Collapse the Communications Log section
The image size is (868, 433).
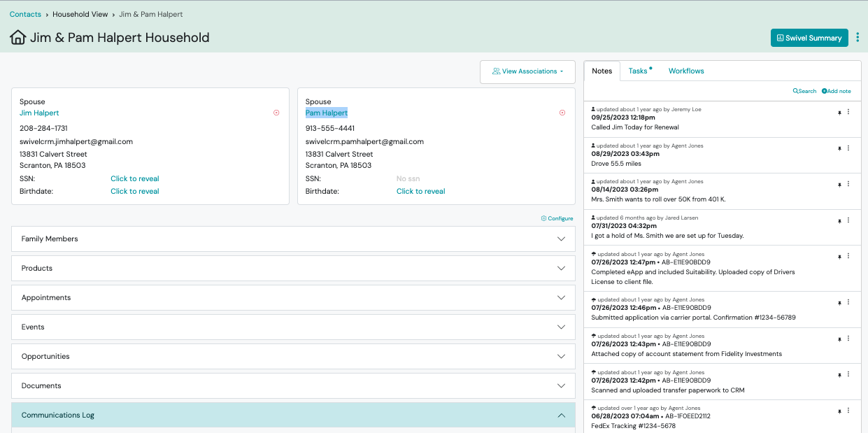pos(293,415)
